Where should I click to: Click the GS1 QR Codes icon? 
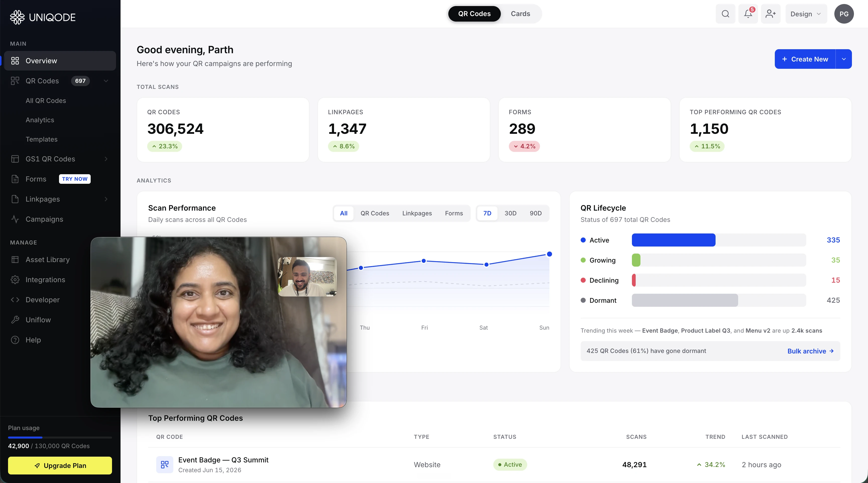pyautogui.click(x=15, y=159)
